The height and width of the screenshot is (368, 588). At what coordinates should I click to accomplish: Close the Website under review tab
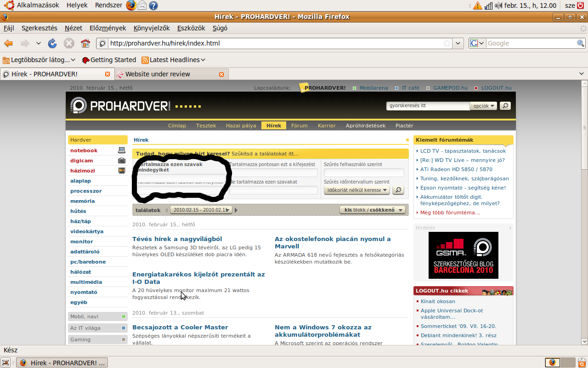click(221, 74)
